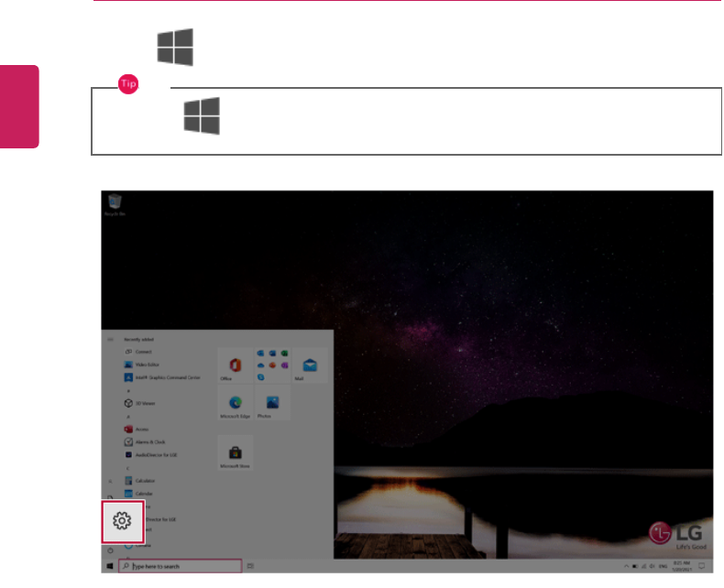This screenshot has height=588, width=724.
Task: Open Task View from the taskbar
Action: click(250, 566)
